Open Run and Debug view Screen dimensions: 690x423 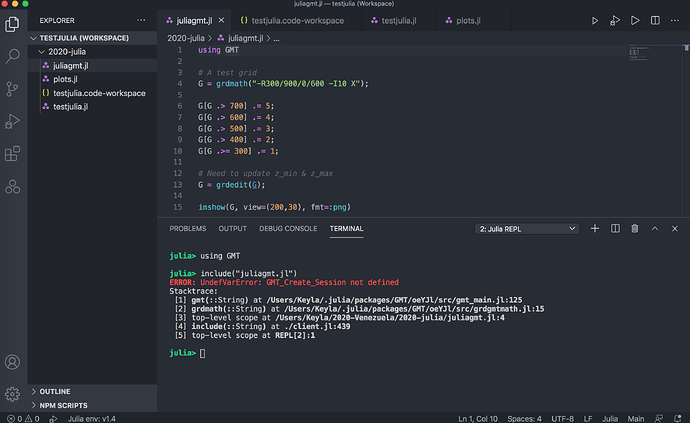[x=12, y=121]
